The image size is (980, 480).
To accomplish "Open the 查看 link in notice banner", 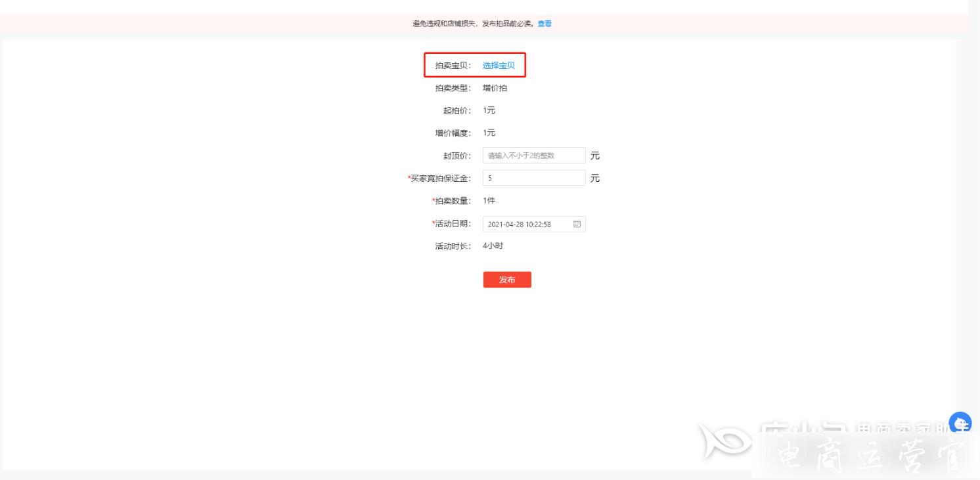I will 545,24.
